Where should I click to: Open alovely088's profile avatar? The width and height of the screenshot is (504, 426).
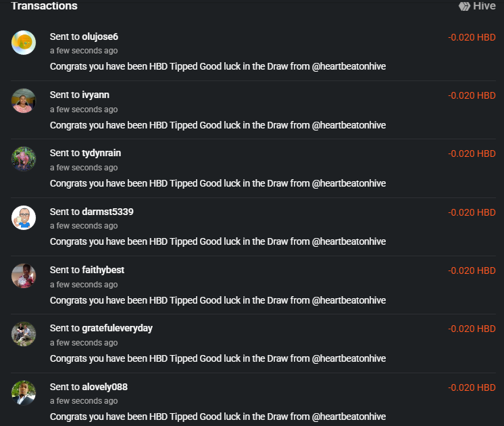pos(24,392)
